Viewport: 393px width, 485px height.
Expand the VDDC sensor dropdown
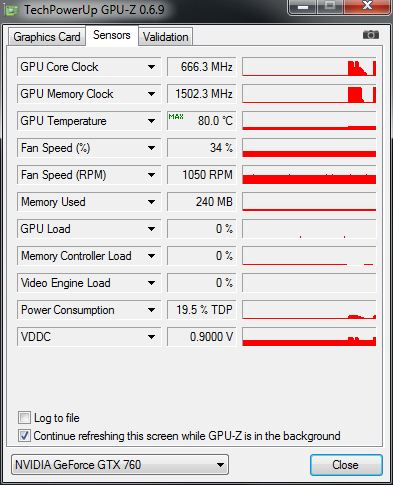[151, 337]
